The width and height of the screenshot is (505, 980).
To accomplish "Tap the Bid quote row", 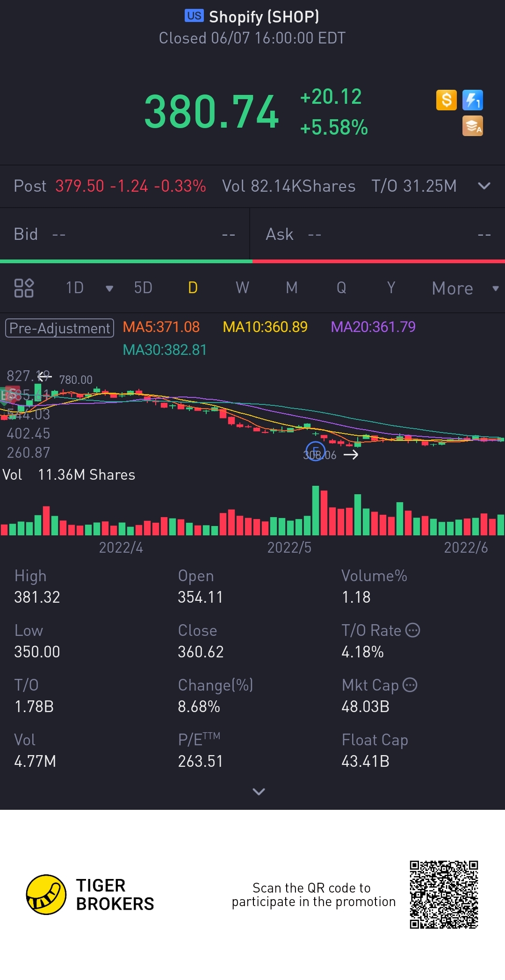I will coord(124,234).
